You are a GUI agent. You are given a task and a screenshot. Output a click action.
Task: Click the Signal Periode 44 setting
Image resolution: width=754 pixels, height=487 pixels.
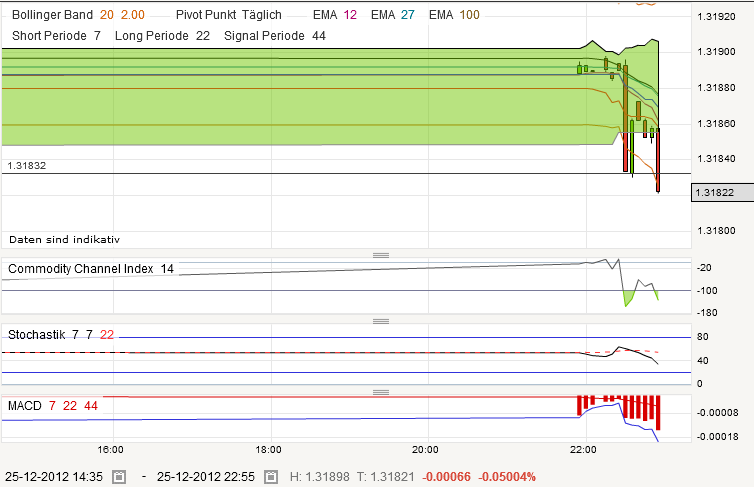pyautogui.click(x=275, y=36)
